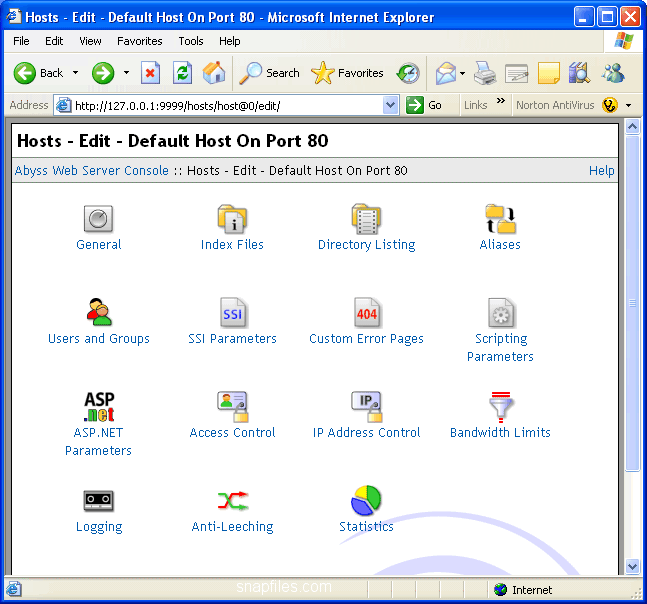Open the address bar URL dropdown
Viewport: 647px width, 604px height.
(390, 105)
